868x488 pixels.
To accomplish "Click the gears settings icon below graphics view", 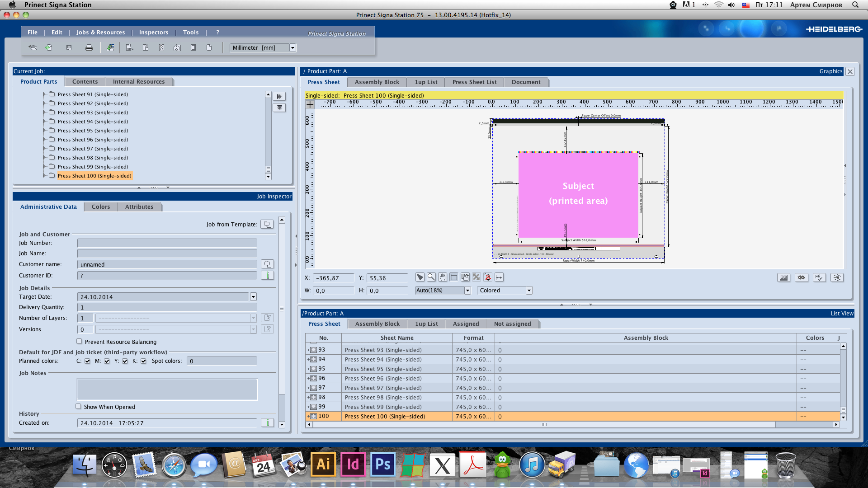I will [x=801, y=277].
